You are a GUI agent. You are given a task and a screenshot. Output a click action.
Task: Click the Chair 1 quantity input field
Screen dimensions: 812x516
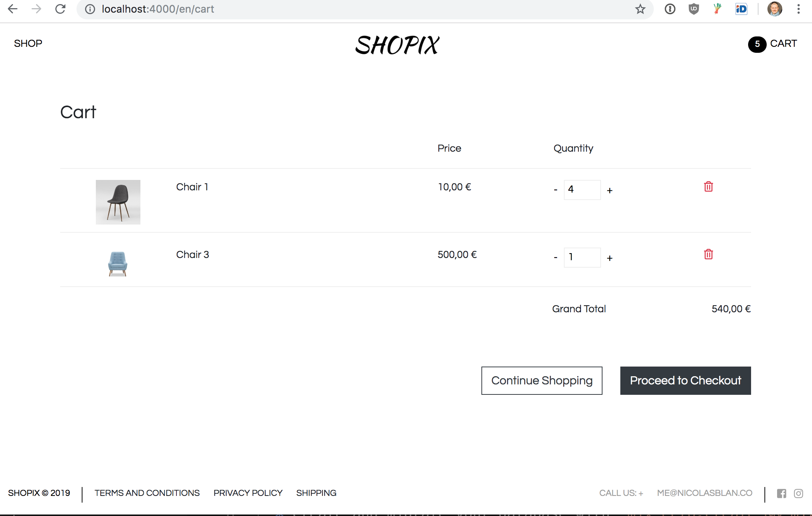pyautogui.click(x=582, y=190)
